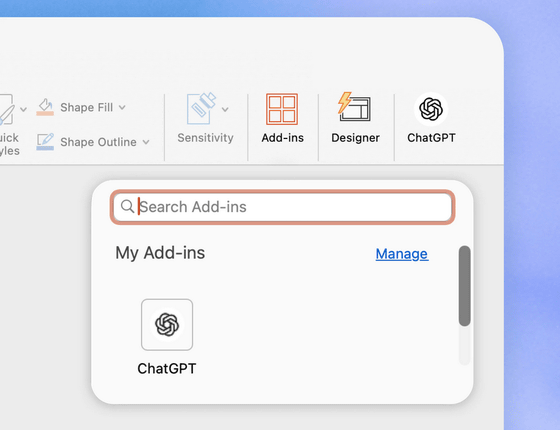Click the My Add-ins heading
The image size is (560, 430).
160,253
